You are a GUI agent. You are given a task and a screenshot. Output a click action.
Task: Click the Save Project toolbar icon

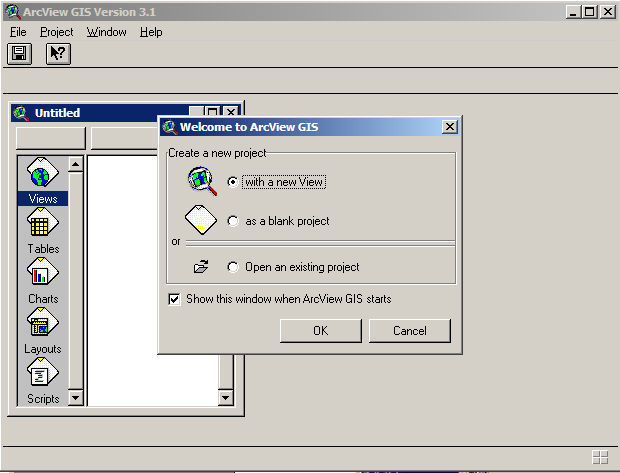(19, 53)
